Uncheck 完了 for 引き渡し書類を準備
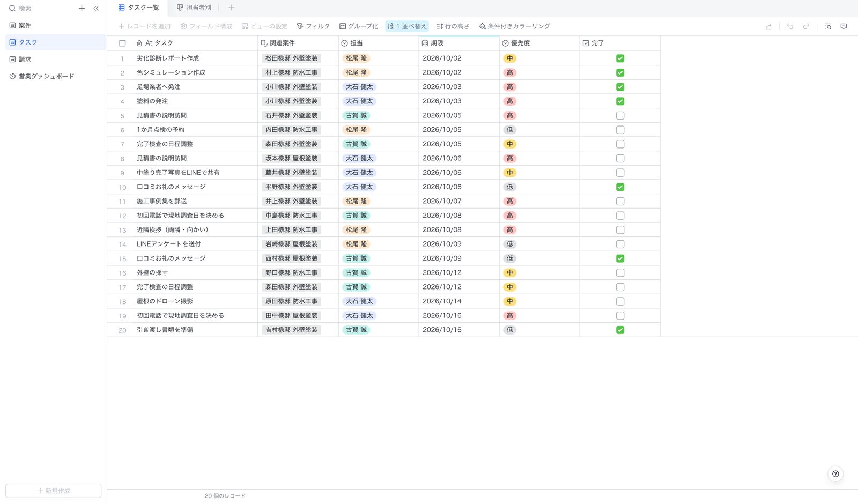 620,330
